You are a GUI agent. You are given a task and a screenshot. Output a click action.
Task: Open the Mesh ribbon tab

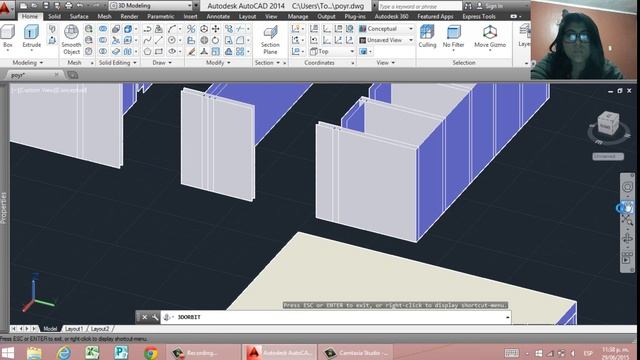(x=104, y=16)
